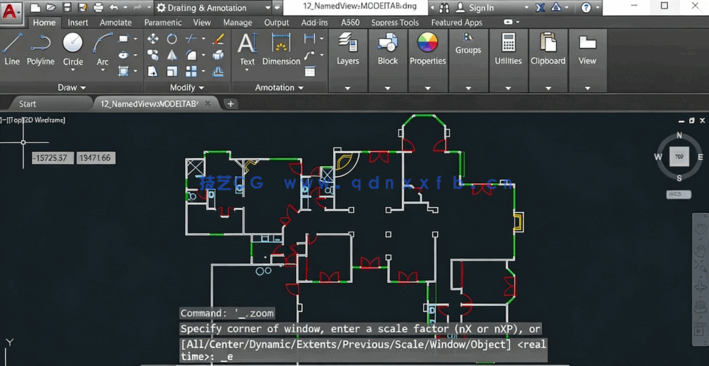The height and width of the screenshot is (366, 709).
Task: Close the 12_NamedViews drawing tab
Action: 208,104
